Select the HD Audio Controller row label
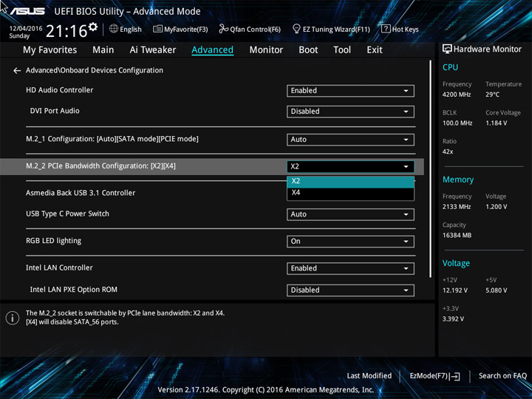 point(59,90)
